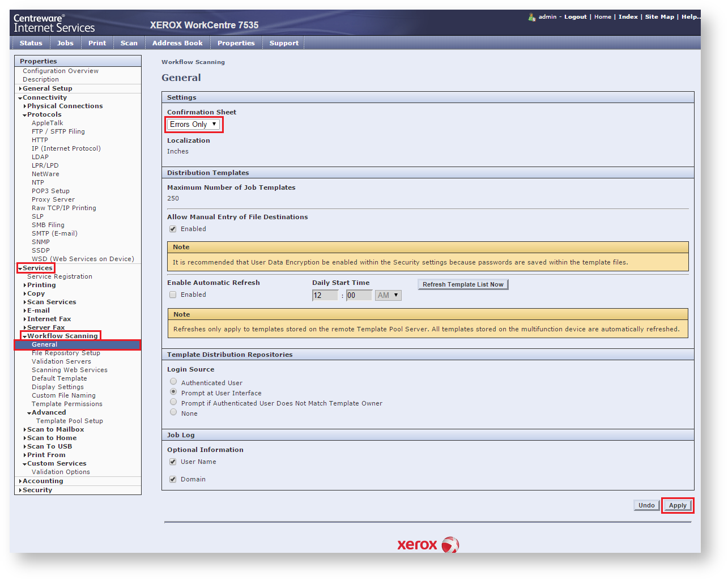Go to the Home link
The width and height of the screenshot is (728, 580).
[603, 17]
